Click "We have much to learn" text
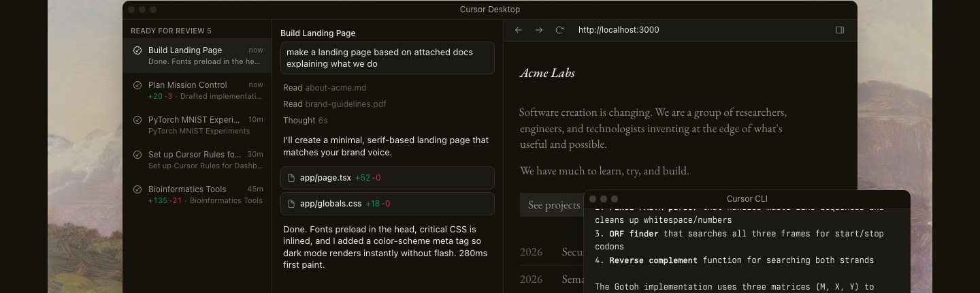This screenshot has width=980, height=293. point(604,171)
